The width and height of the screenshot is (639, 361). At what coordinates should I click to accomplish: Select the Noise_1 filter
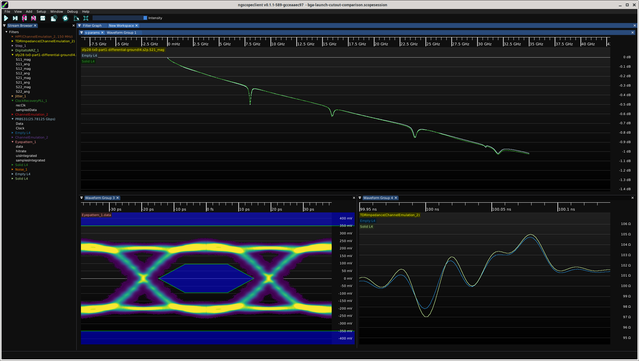click(21, 169)
